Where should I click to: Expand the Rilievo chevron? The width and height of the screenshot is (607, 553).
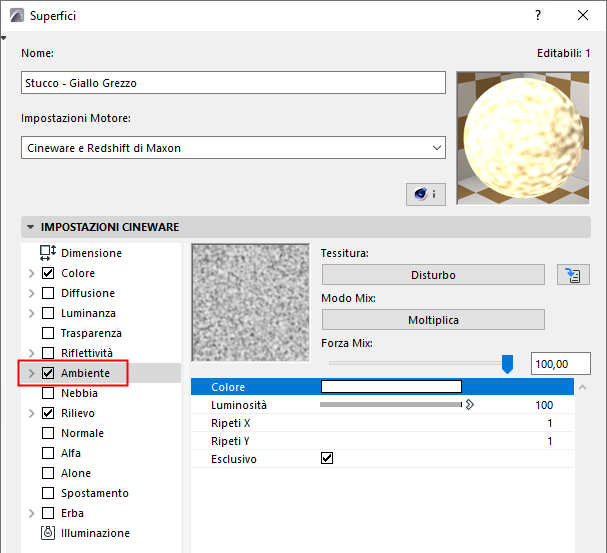point(32,413)
